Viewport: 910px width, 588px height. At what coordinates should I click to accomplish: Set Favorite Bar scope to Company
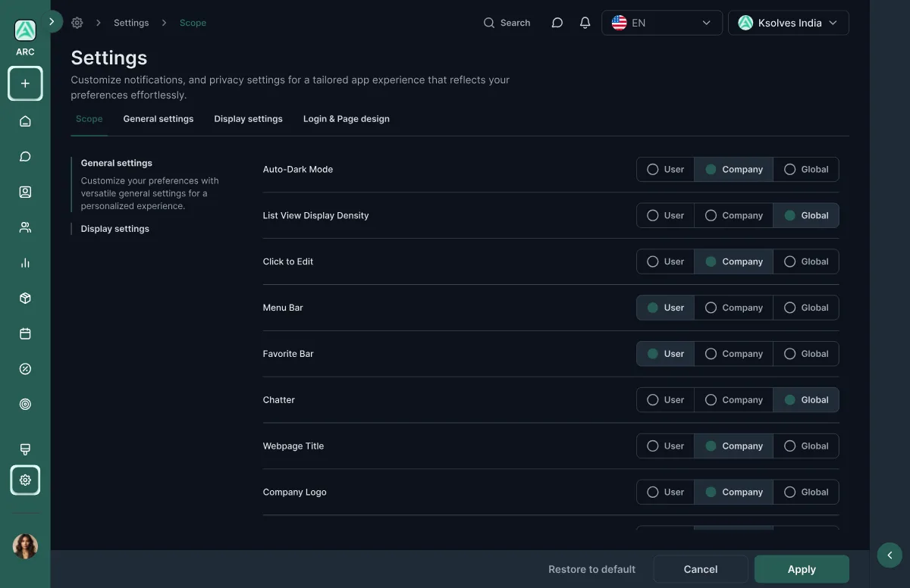(x=733, y=354)
